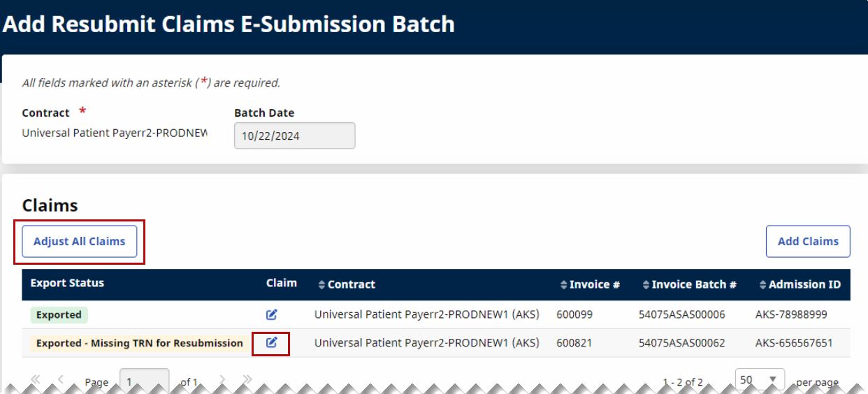Edit the claim for invoice 600821

coord(272,342)
